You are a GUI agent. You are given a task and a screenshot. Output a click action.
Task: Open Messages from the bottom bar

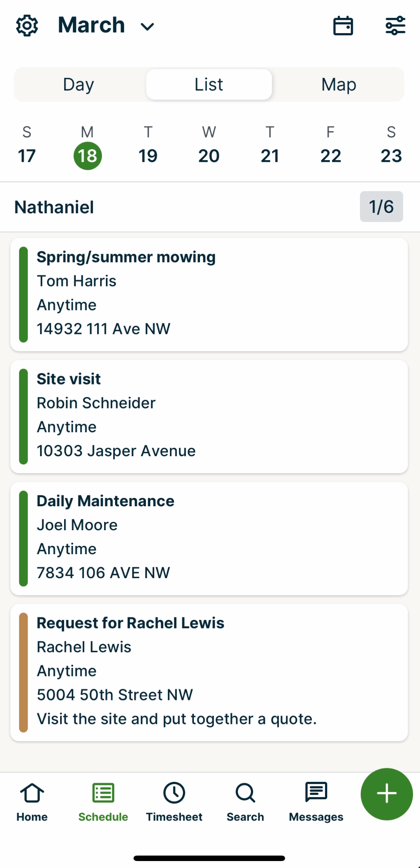315,801
